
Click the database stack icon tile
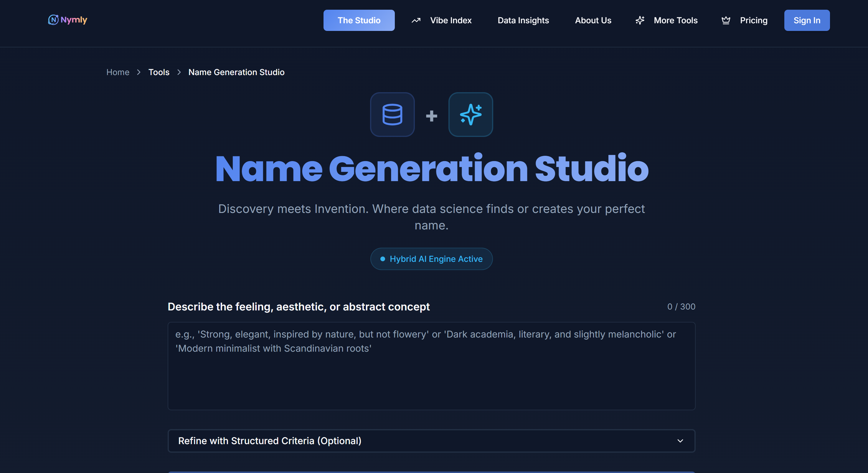[x=392, y=115]
